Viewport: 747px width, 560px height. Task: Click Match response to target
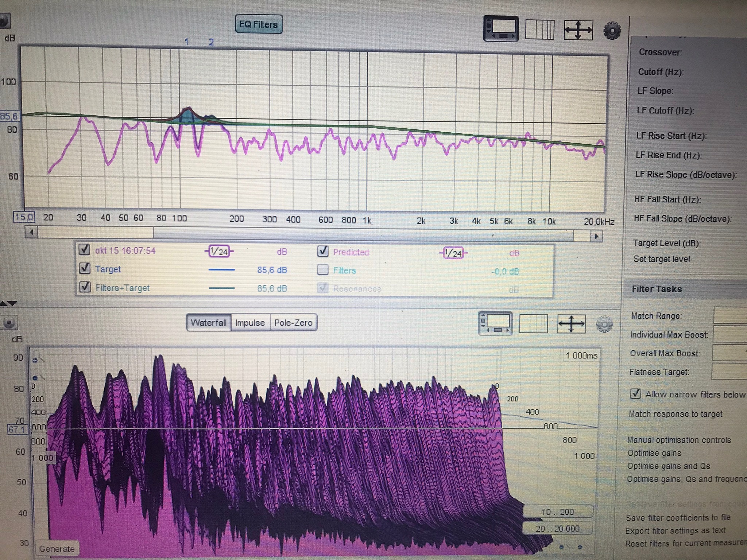pos(676,414)
